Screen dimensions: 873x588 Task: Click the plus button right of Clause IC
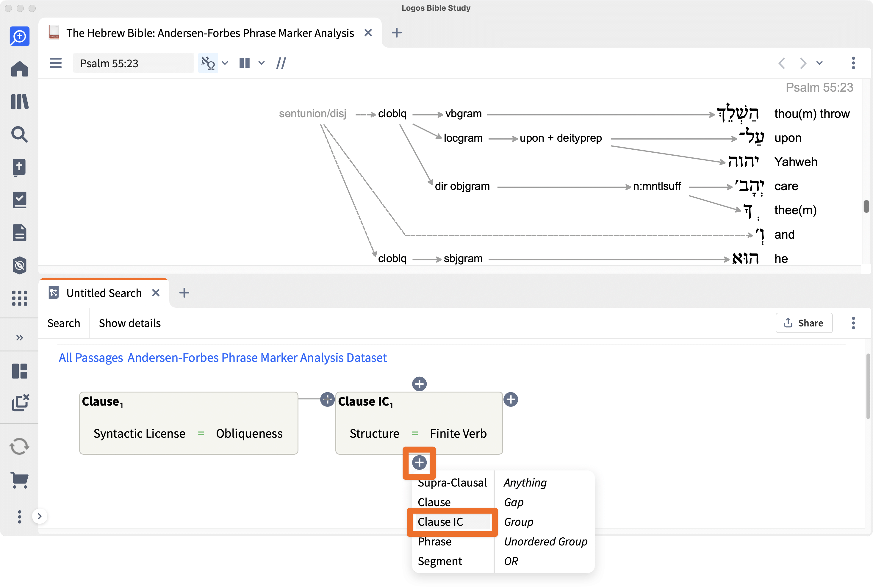coord(511,400)
